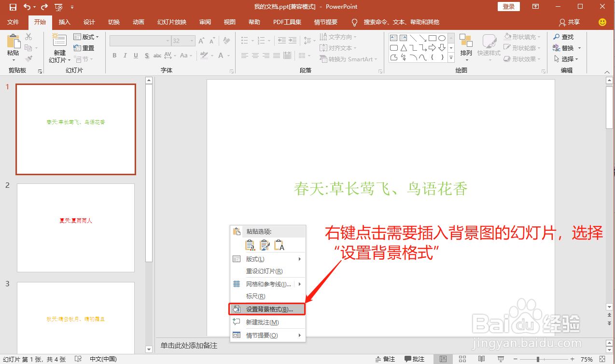
Task: Open Shape Effects (形状效果) dropdown
Action: (x=522, y=59)
